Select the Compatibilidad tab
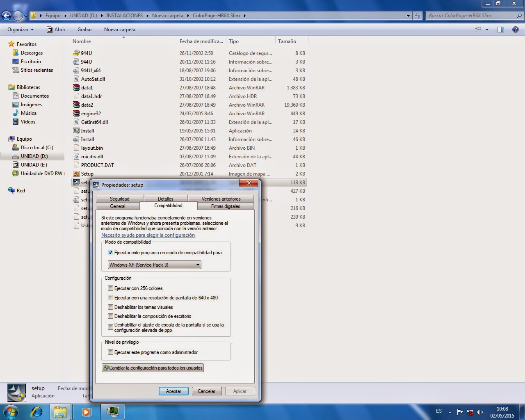This screenshot has height=420, width=525. click(168, 205)
